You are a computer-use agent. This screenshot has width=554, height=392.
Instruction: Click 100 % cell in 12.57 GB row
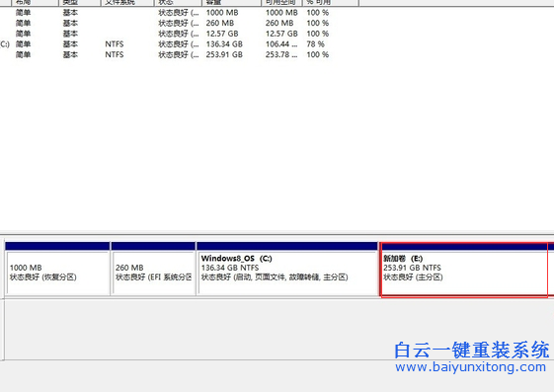click(318, 34)
